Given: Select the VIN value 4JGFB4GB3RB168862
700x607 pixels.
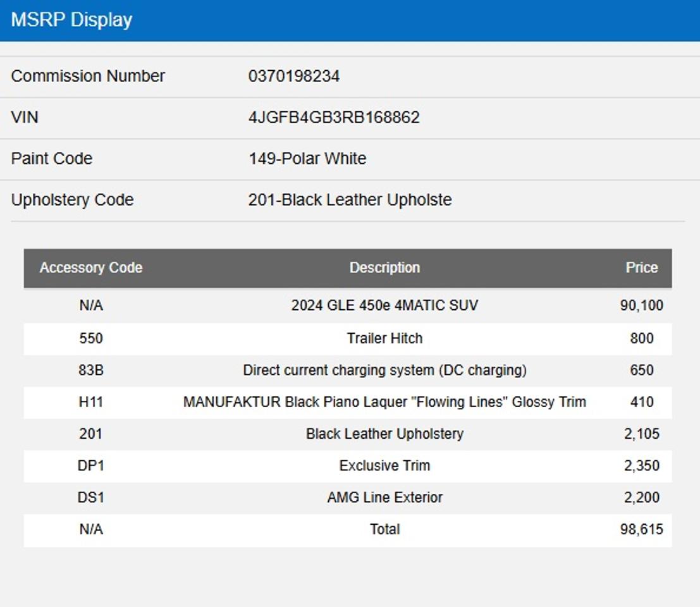Looking at the screenshot, I should (x=333, y=118).
